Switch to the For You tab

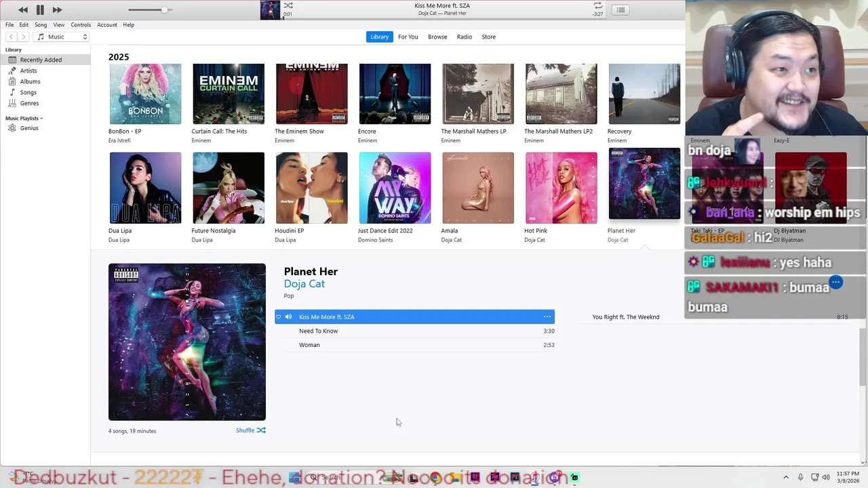pyautogui.click(x=408, y=37)
